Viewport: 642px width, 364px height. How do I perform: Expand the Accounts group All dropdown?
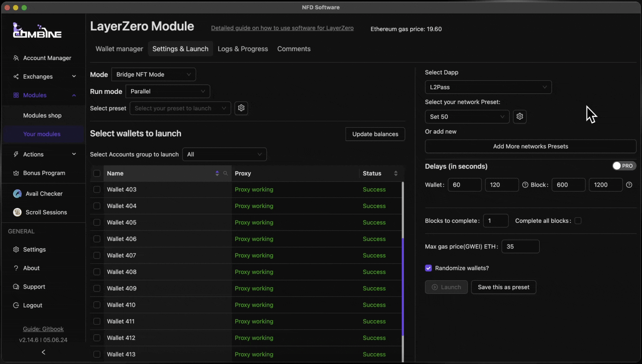point(224,154)
